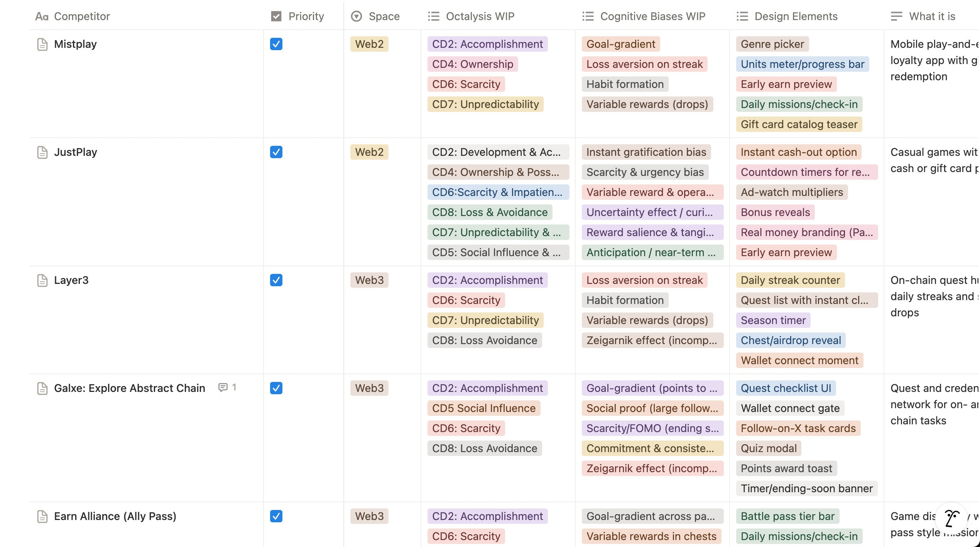980x547 pixels.
Task: Click the Web3 tag in Galxe row
Action: [x=369, y=388]
